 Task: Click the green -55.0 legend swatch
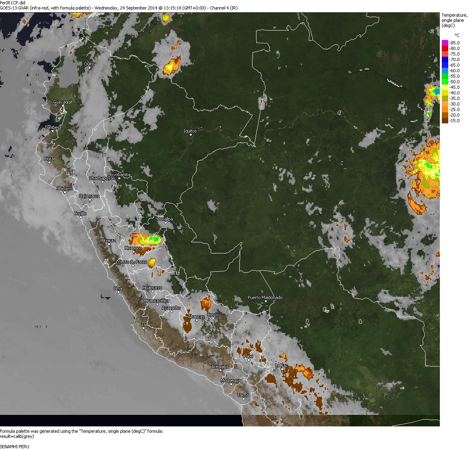(445, 76)
